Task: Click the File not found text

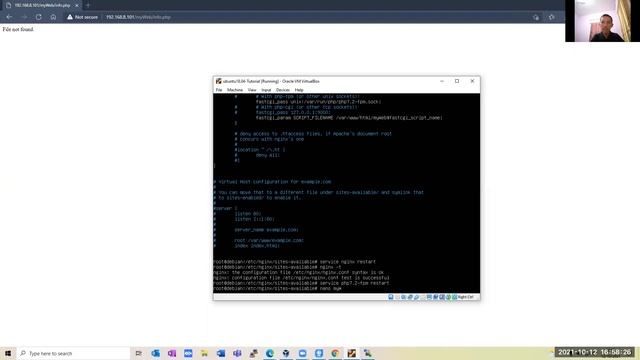Action: (18, 29)
